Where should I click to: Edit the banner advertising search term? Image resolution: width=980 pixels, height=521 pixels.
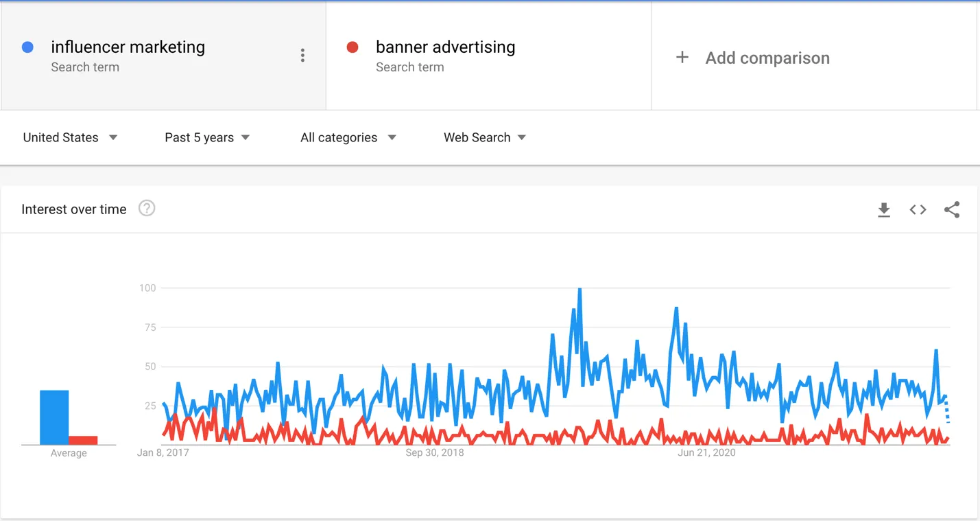click(x=445, y=47)
